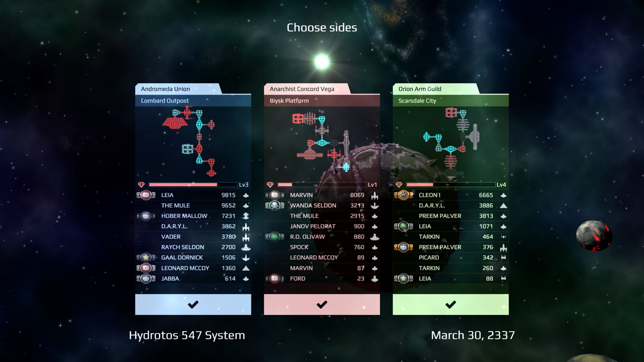
Task: Select the checkmark button for Anarchist Concord Vega
Action: coord(321,304)
